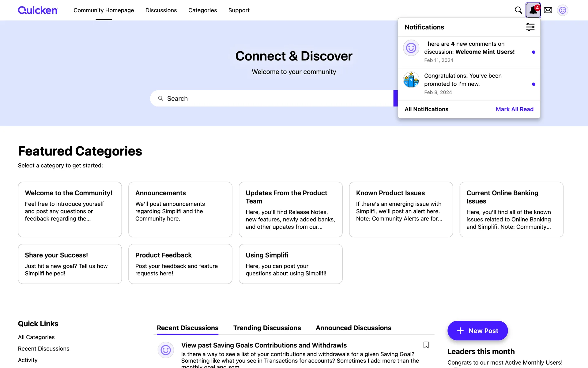The image size is (588, 368).
Task: Click Mark All Read
Action: 514,109
